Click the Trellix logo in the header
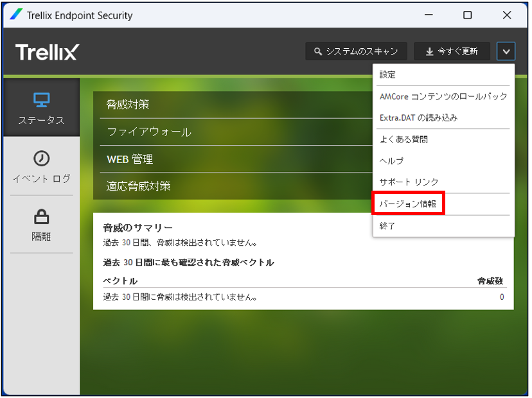Image resolution: width=532 pixels, height=398 pixels. 47,52
